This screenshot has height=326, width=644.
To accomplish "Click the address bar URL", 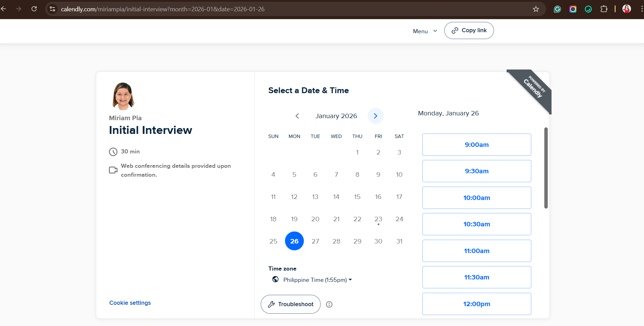I will 163,9.
